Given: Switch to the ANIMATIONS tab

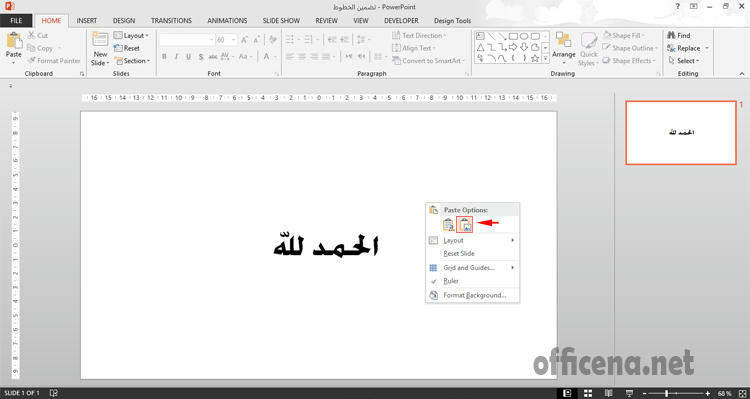Looking at the screenshot, I should coord(227,21).
